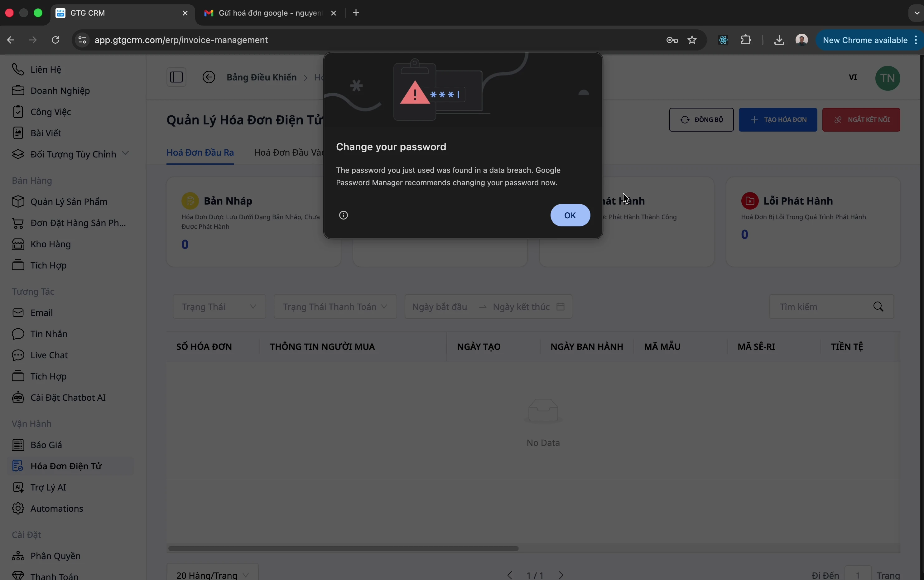Bookmark this page with star icon

click(x=692, y=40)
